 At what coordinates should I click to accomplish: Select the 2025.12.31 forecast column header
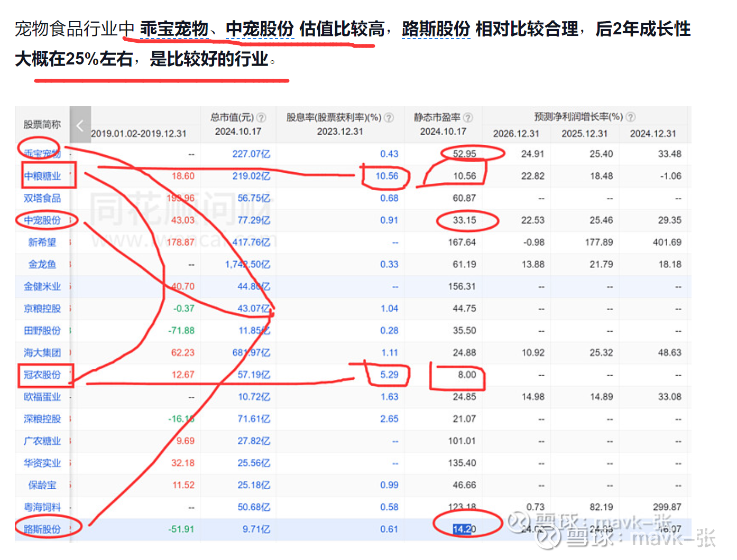[x=585, y=134]
